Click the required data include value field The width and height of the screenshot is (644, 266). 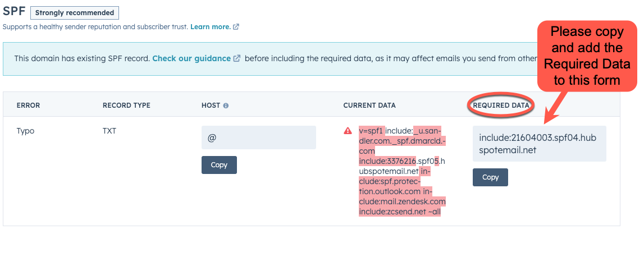(x=539, y=144)
